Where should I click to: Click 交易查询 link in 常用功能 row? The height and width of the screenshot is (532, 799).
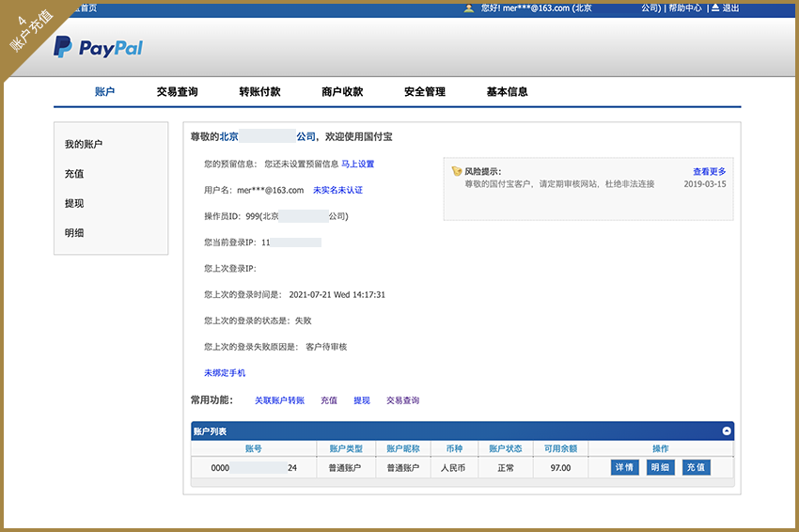coord(402,400)
